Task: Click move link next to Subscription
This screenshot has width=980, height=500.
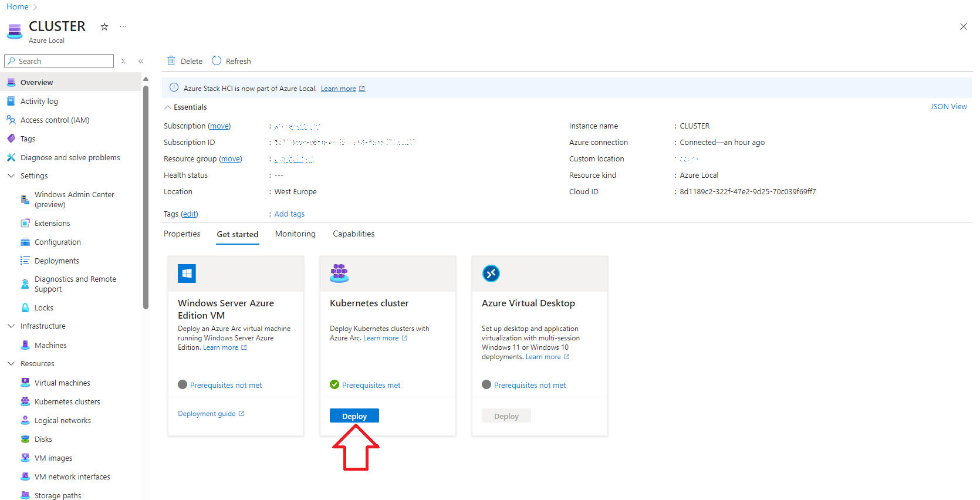Action: [x=219, y=126]
